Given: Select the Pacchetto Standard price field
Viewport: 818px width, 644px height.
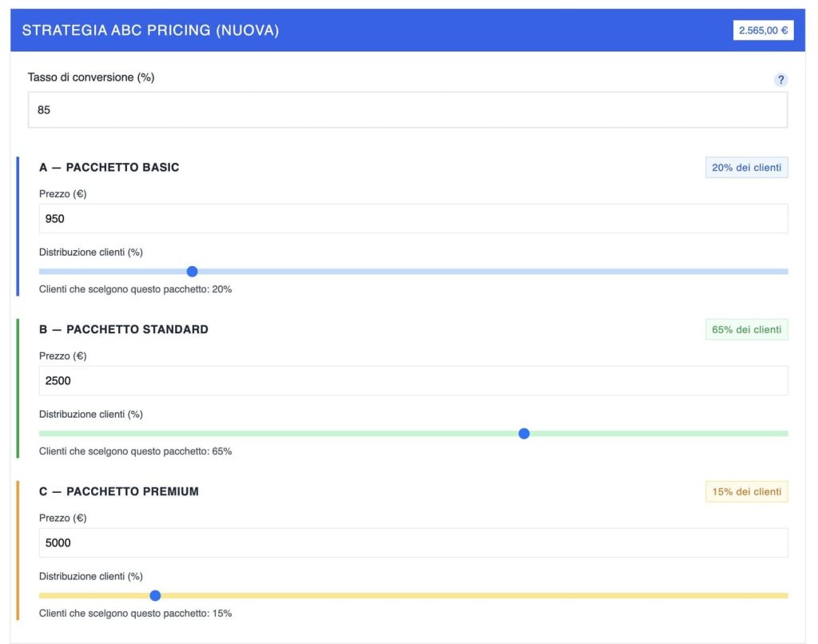Looking at the screenshot, I should [x=413, y=380].
